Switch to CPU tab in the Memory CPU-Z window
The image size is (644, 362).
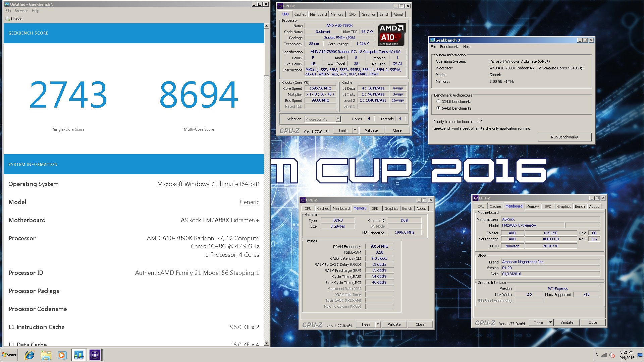tap(308, 208)
